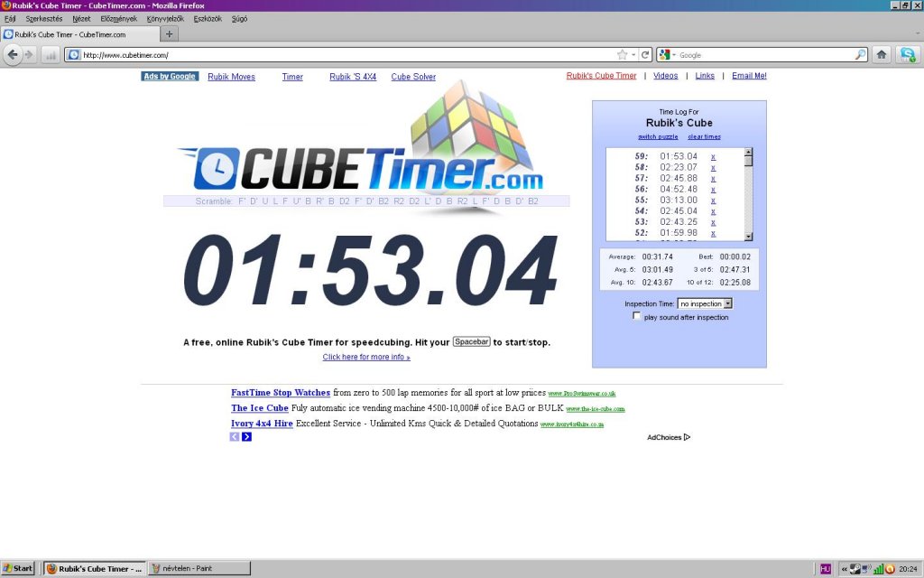Reload the page with the refresh icon
Screen dimensions: 924x578
pos(645,55)
